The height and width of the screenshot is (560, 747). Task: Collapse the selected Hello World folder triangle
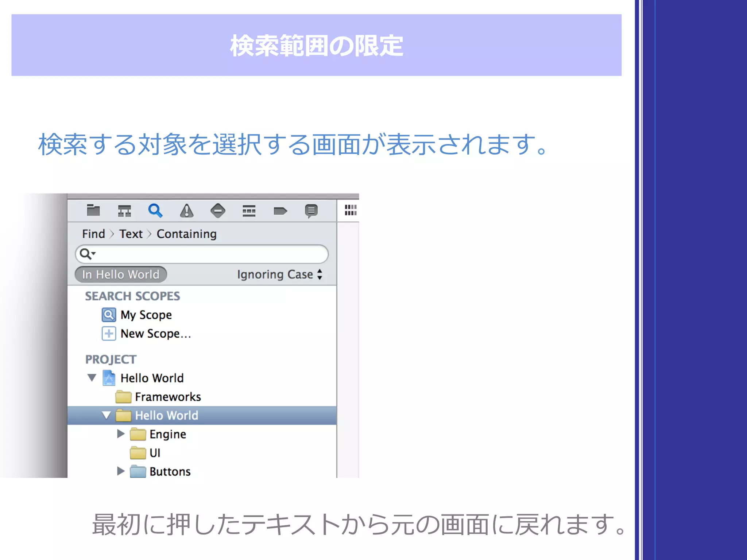pyautogui.click(x=107, y=415)
